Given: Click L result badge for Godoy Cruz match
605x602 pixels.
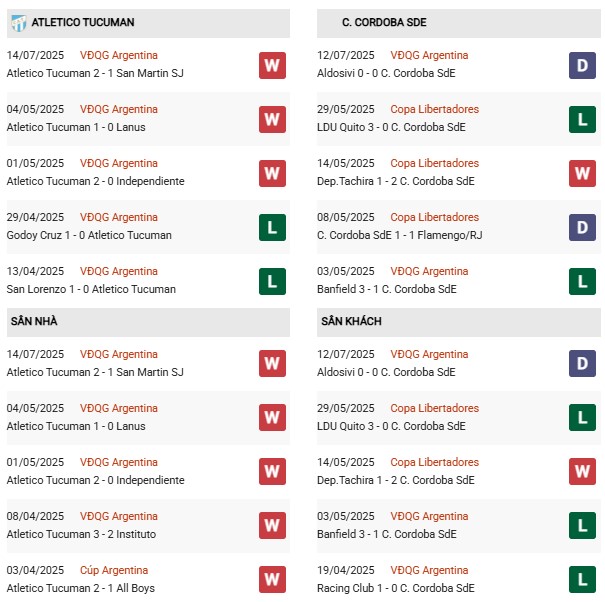Looking at the screenshot, I should (x=272, y=227).
